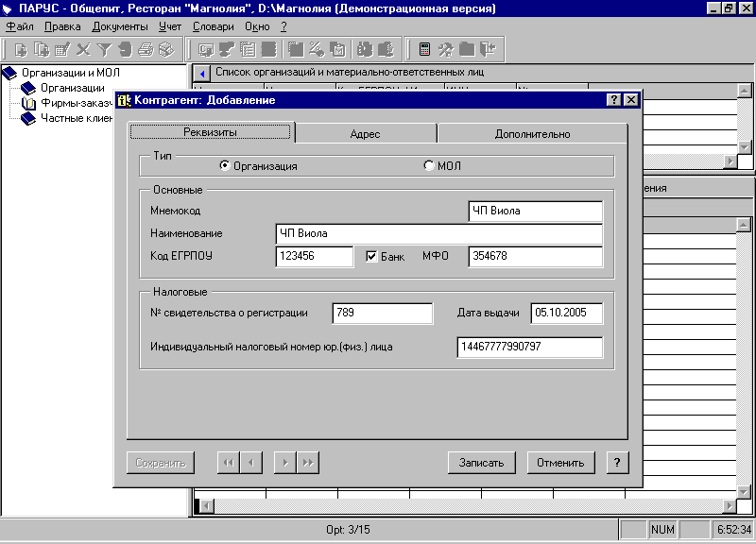
Task: Click the Мнемокод input field
Action: click(536, 211)
